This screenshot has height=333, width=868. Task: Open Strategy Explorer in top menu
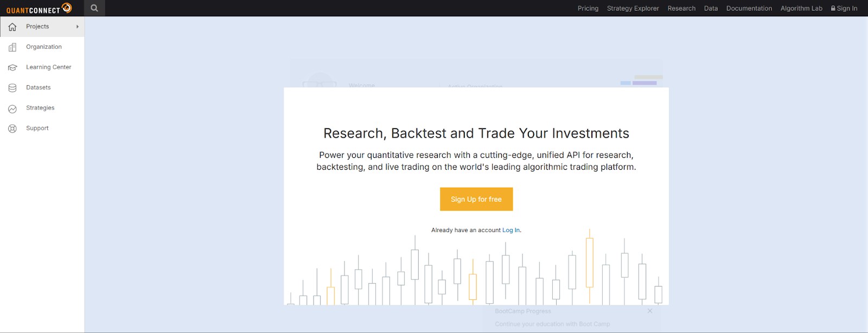(x=633, y=8)
